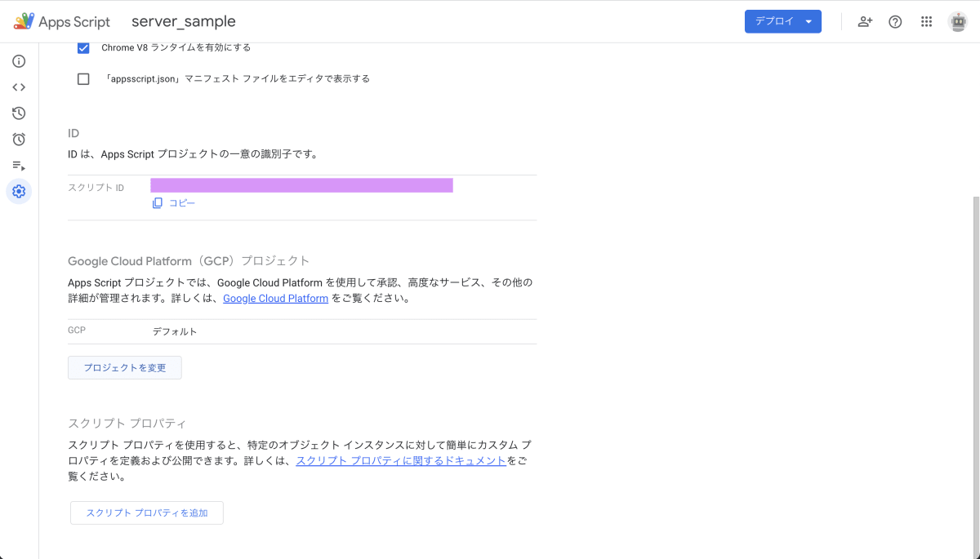Click the server_sample project title
Screen dimensions: 980x559
click(x=184, y=22)
